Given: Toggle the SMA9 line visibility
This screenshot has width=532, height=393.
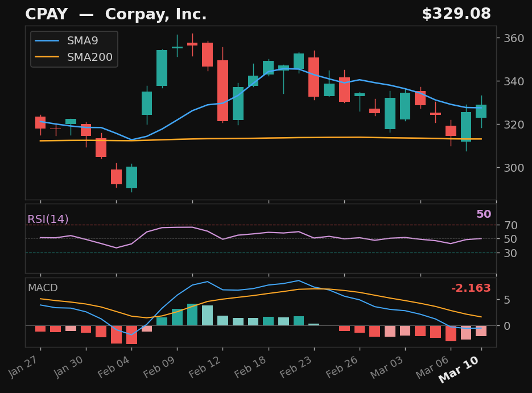Looking at the screenshot, I should click(x=83, y=40).
